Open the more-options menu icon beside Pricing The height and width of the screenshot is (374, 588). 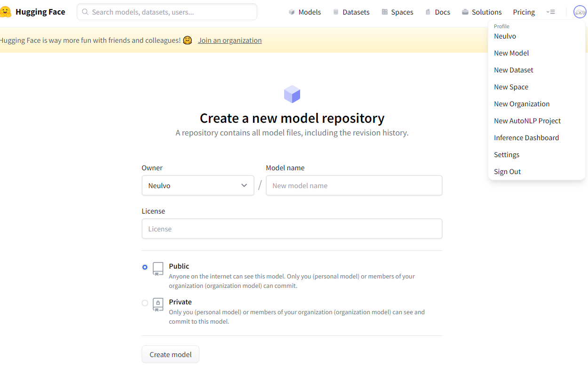tap(551, 12)
